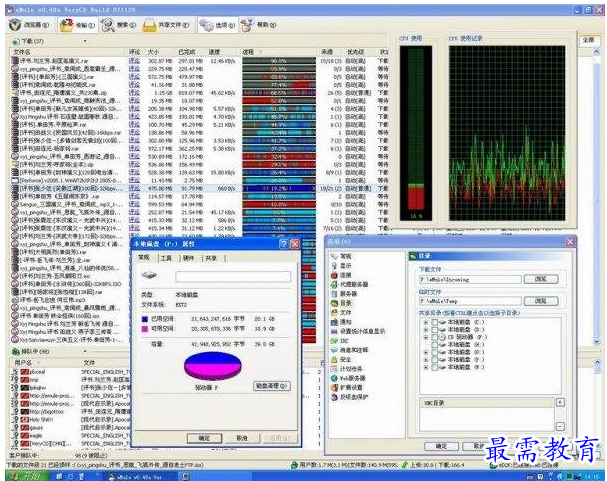This screenshot has width=607, height=481.
Task: Sort downloads by 大小 column header
Action: 161,52
